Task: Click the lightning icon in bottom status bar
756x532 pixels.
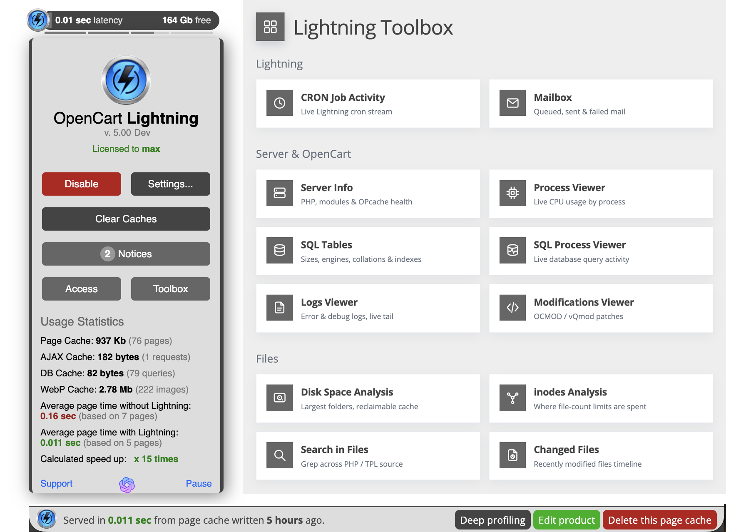Action: click(47, 519)
